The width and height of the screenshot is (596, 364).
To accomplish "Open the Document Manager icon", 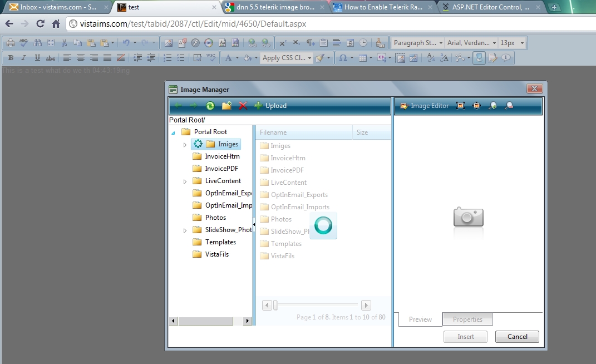I will [x=182, y=43].
